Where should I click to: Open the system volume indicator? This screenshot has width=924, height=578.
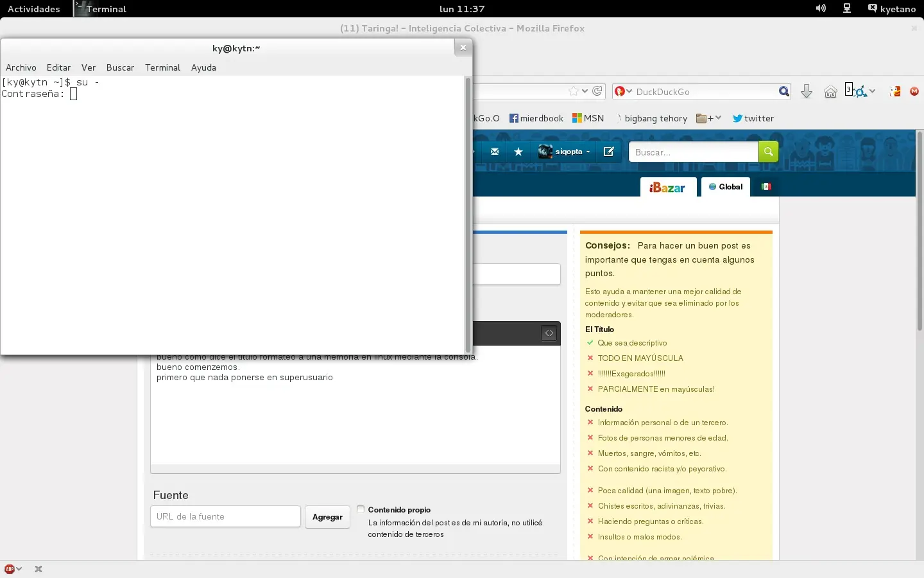[821, 8]
